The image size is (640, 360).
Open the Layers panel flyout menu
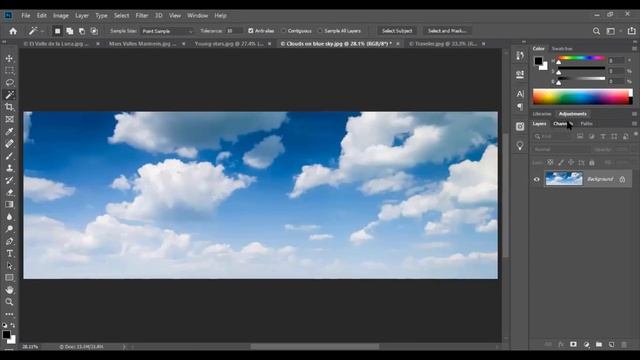[634, 124]
